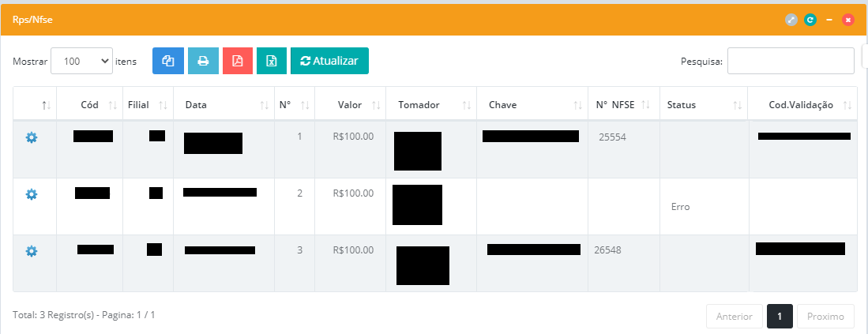Sort by the Tomador column header
Viewport: 868px width, 334px height.
click(x=419, y=105)
